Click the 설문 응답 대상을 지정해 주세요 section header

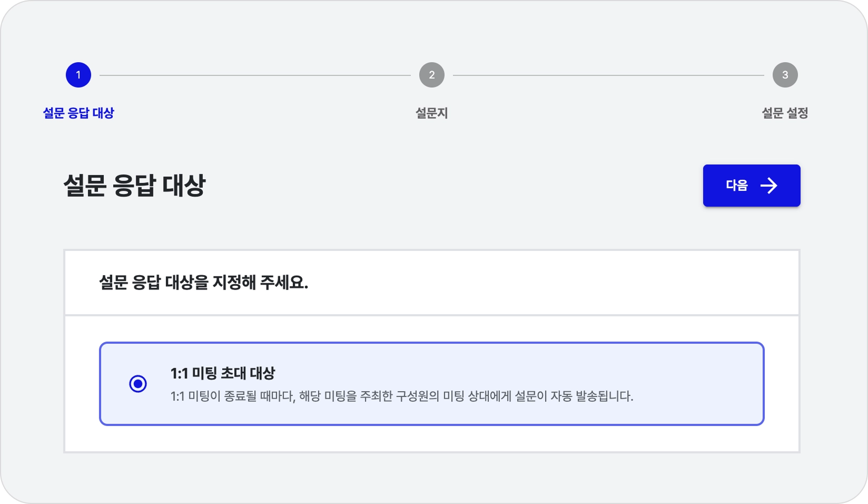pos(203,283)
